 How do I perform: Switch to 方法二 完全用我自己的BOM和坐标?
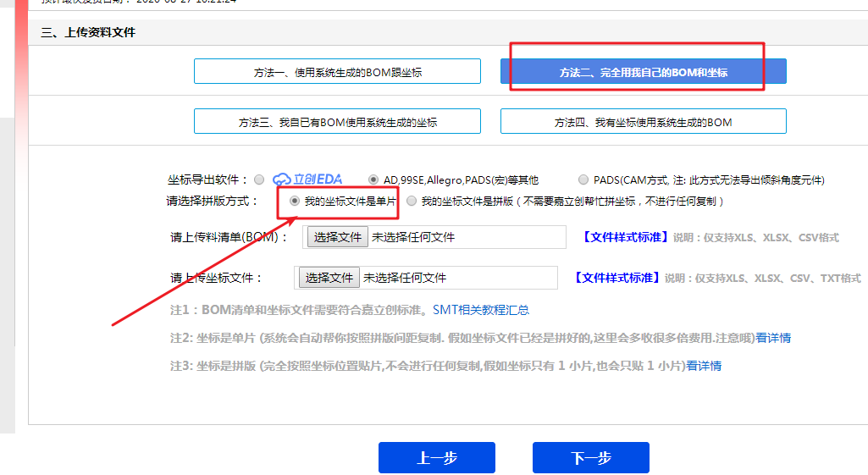(643, 72)
